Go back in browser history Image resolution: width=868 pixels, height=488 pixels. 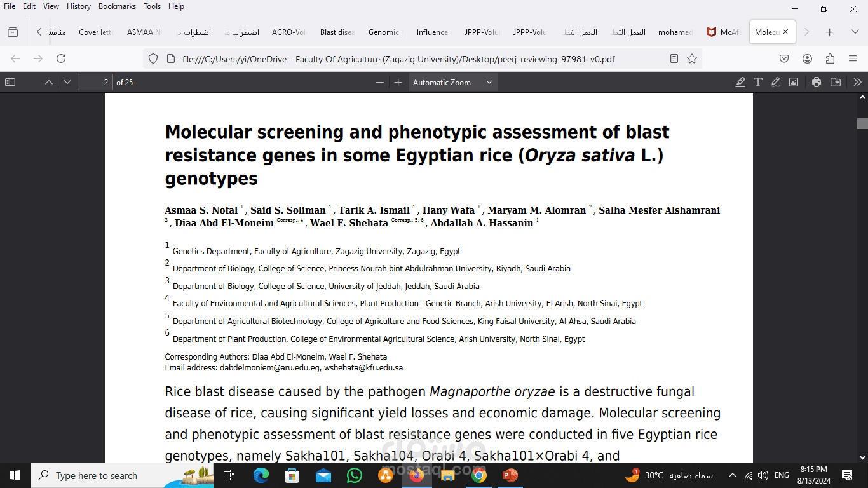(15, 58)
